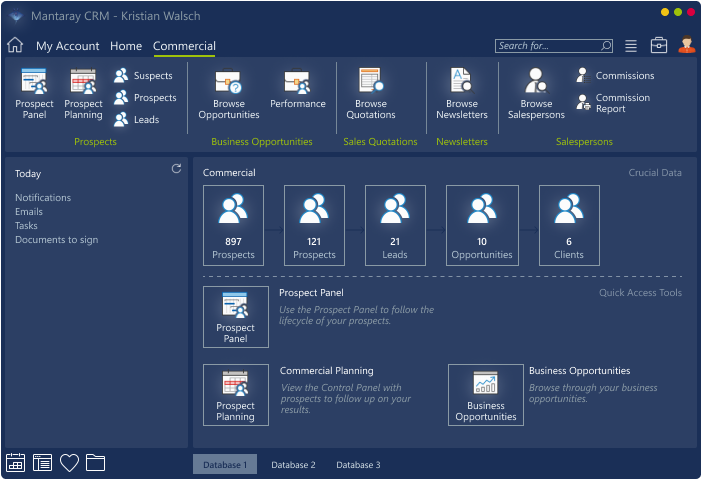Image resolution: width=702 pixels, height=480 pixels.
Task: Click the Commercial section heading
Action: click(229, 173)
